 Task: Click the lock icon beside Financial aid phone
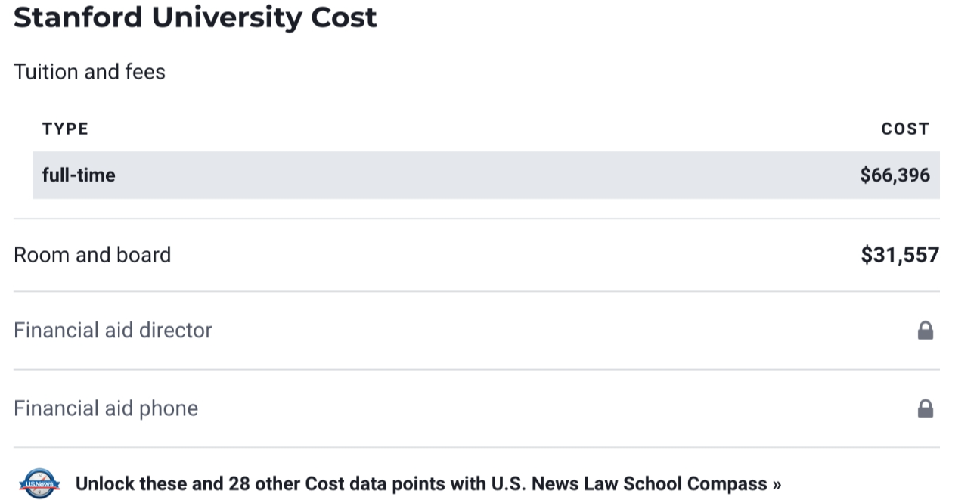[925, 409]
